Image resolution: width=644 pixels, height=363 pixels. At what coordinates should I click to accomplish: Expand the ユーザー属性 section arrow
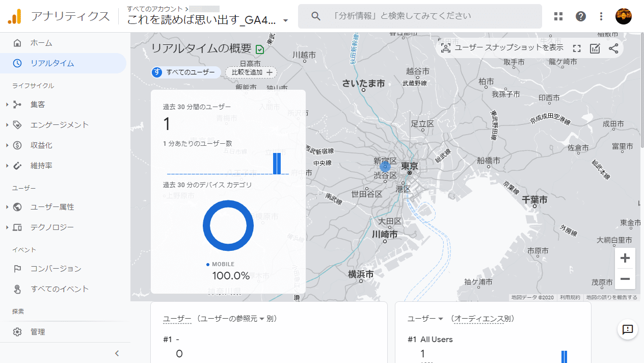(7, 207)
